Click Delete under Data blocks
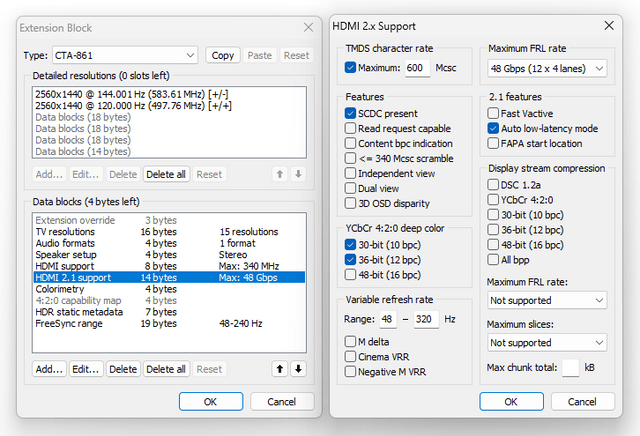This screenshot has width=640, height=436. 123,369
